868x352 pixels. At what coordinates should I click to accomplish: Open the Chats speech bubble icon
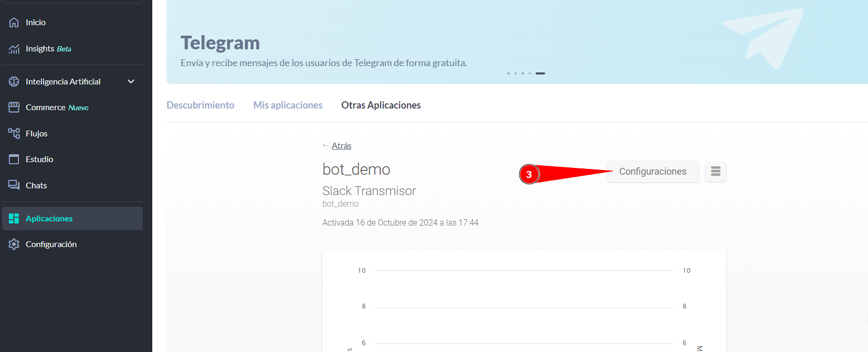[14, 185]
